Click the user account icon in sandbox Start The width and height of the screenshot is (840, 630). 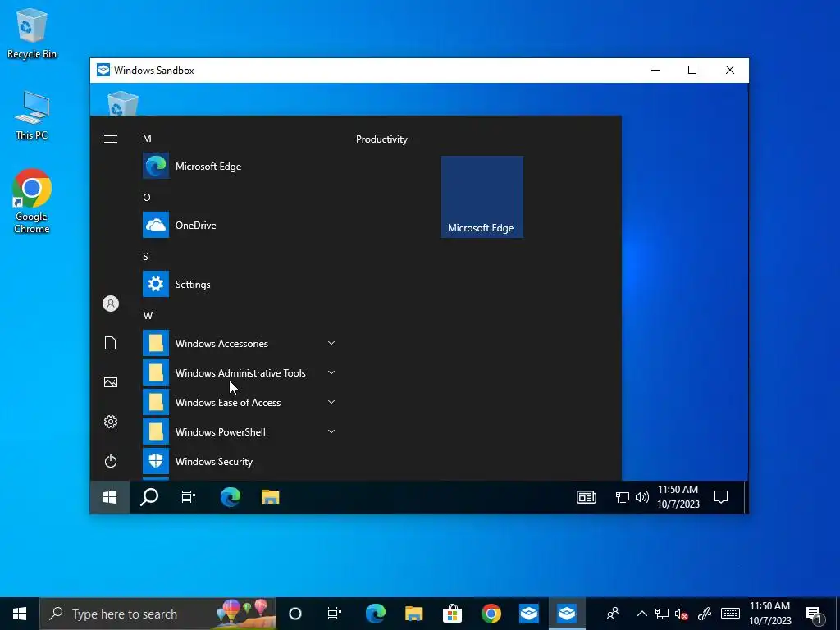(x=111, y=304)
